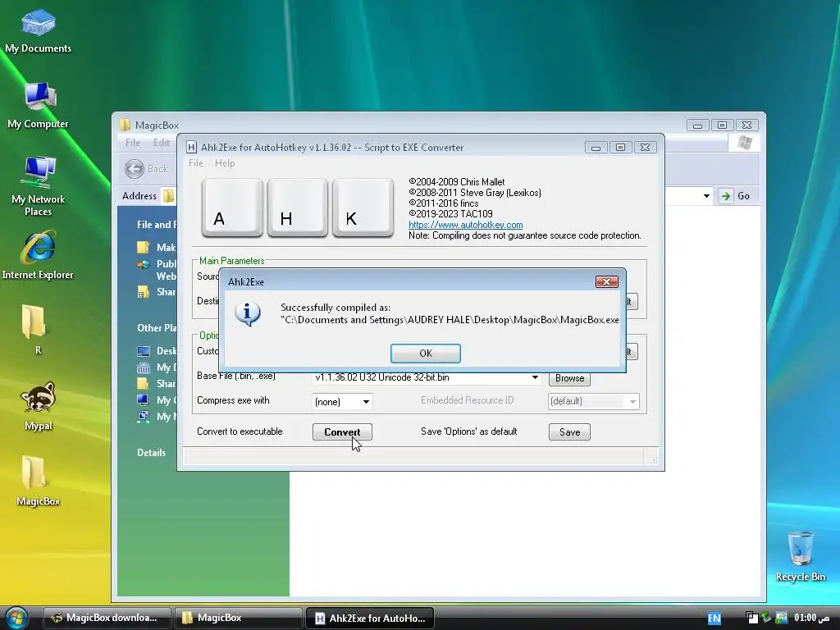Open File menu in MagicBox window
The height and width of the screenshot is (630, 840).
(x=132, y=143)
